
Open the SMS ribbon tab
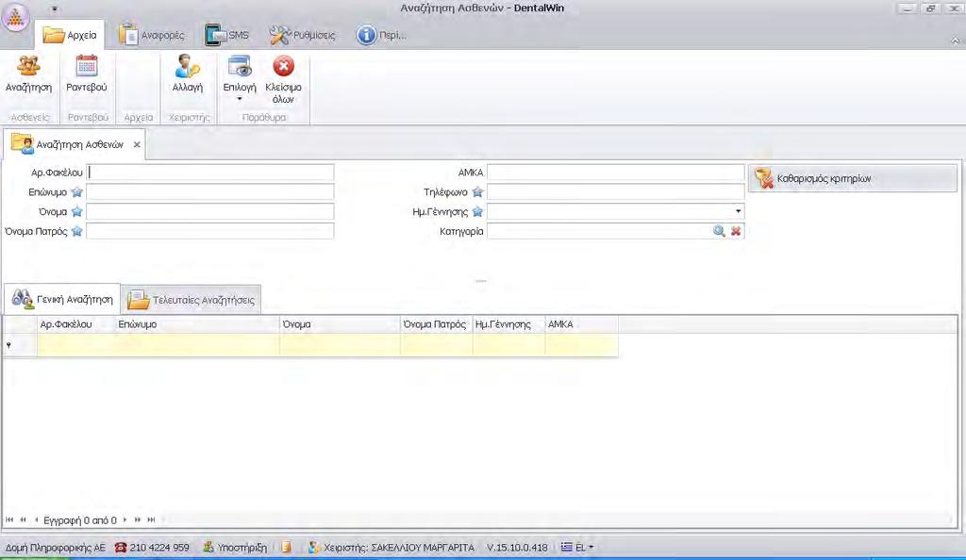226,35
